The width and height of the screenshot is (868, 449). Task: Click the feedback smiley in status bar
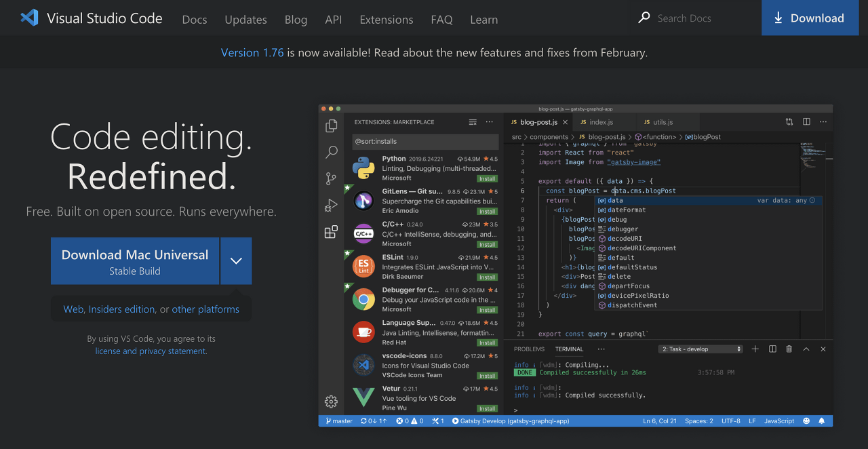click(x=806, y=421)
